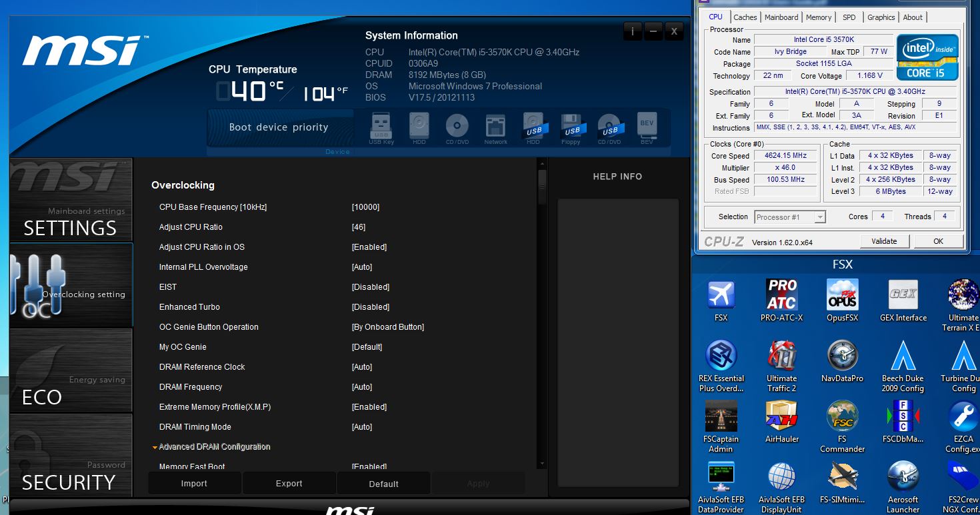Open the Ultimate Terrain X shortcut

tap(963, 305)
